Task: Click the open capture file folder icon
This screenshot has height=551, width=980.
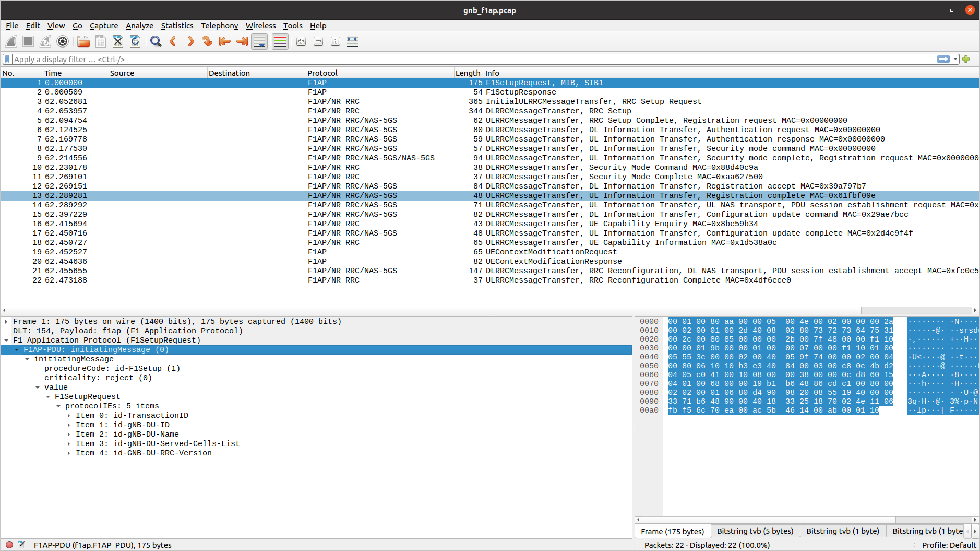Action: (83, 41)
